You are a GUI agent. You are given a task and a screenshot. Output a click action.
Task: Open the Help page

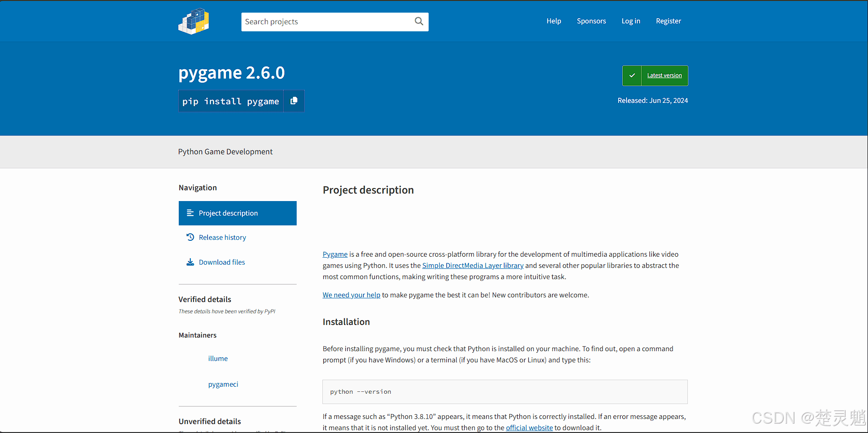click(554, 21)
